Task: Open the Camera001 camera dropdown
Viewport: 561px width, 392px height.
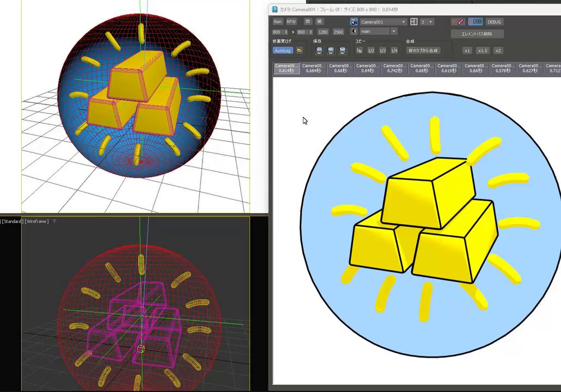Action: click(x=383, y=22)
